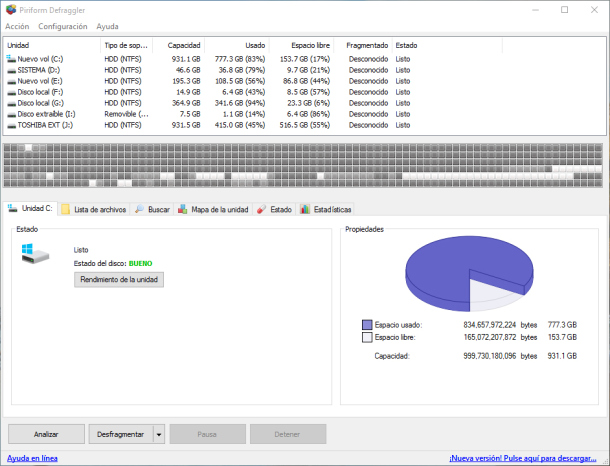Expand the Desfragmentar dropdown arrow
The height and width of the screenshot is (466, 610).
pyautogui.click(x=159, y=434)
